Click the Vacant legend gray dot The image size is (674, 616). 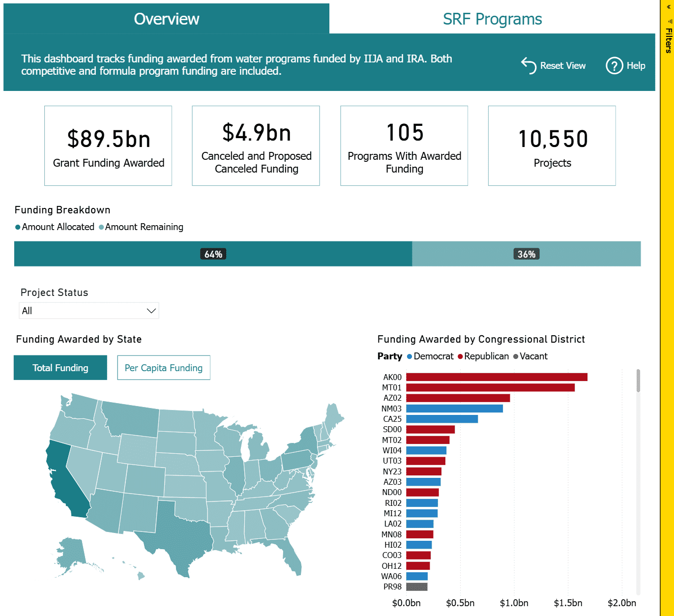[x=516, y=356]
